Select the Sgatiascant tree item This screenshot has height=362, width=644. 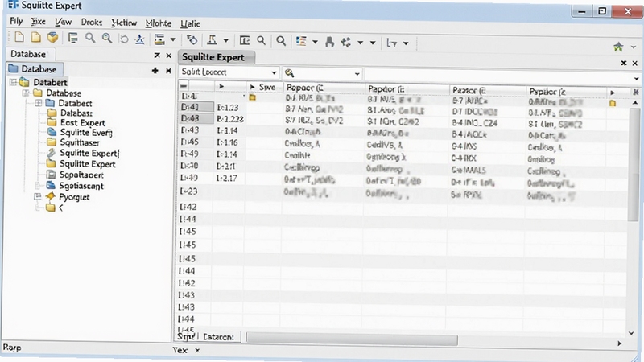point(81,186)
